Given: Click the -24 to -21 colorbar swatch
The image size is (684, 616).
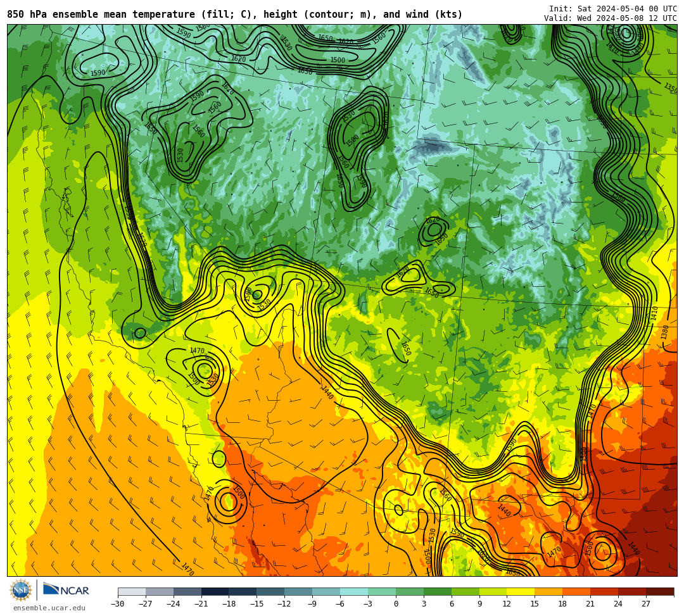Looking at the screenshot, I should coord(187,591).
